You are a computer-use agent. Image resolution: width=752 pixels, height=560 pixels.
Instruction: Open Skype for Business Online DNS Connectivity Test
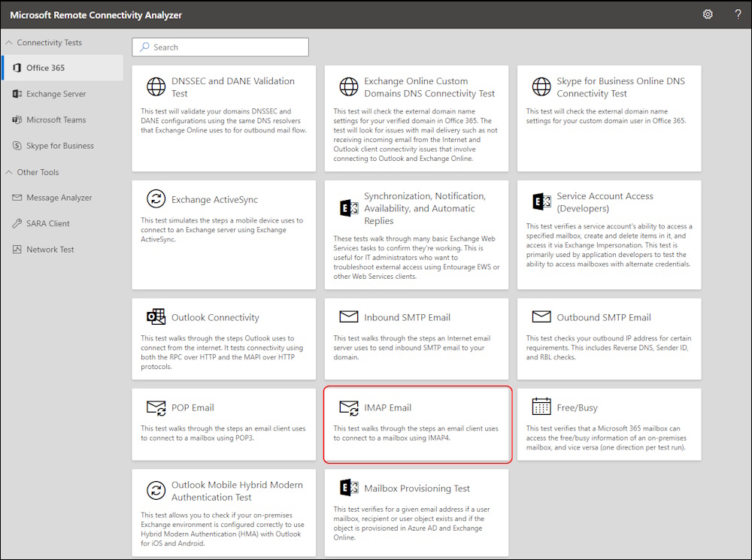(620, 87)
